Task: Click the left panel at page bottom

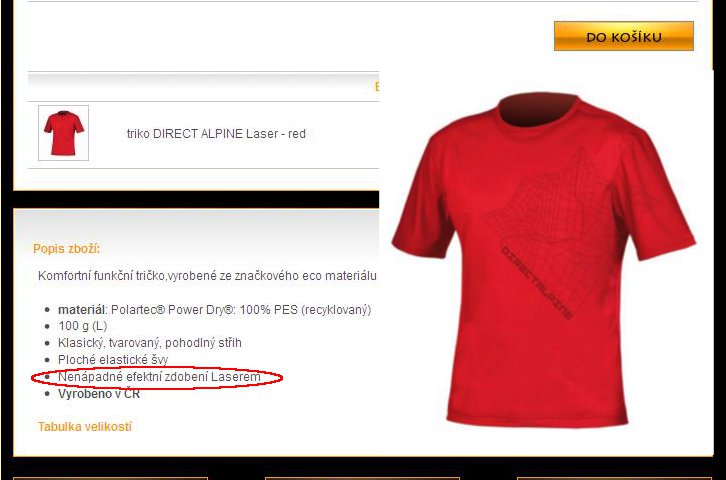Action: (110, 479)
